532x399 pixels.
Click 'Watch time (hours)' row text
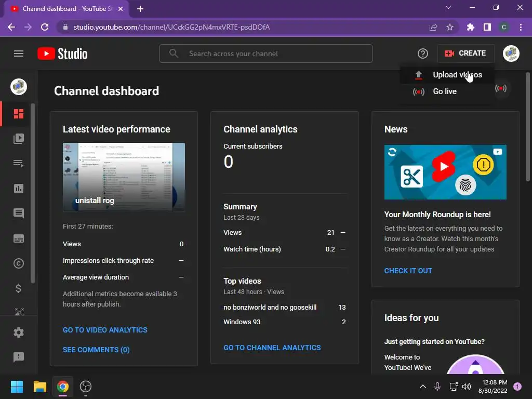(x=252, y=249)
